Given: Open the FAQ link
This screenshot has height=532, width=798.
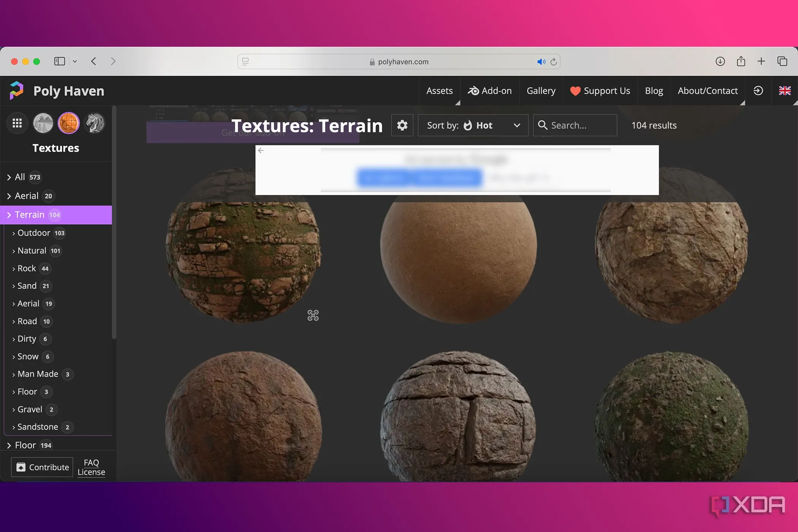Looking at the screenshot, I should tap(91, 462).
